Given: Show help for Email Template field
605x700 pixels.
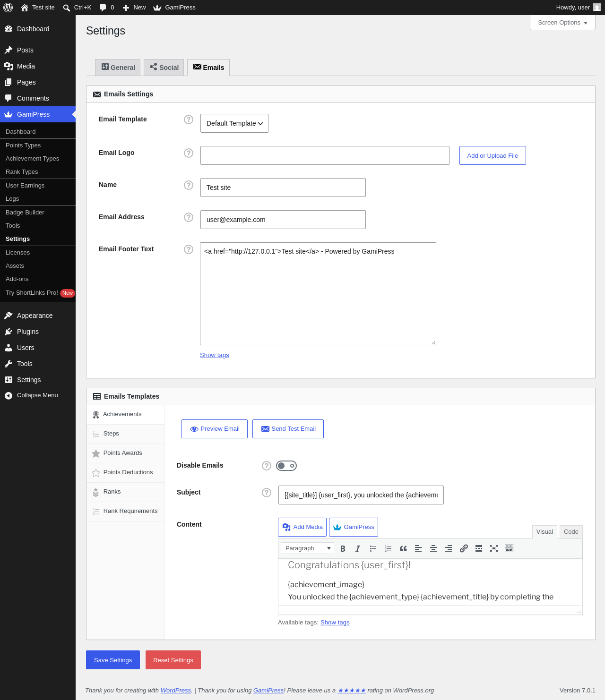Looking at the screenshot, I should 189,120.
